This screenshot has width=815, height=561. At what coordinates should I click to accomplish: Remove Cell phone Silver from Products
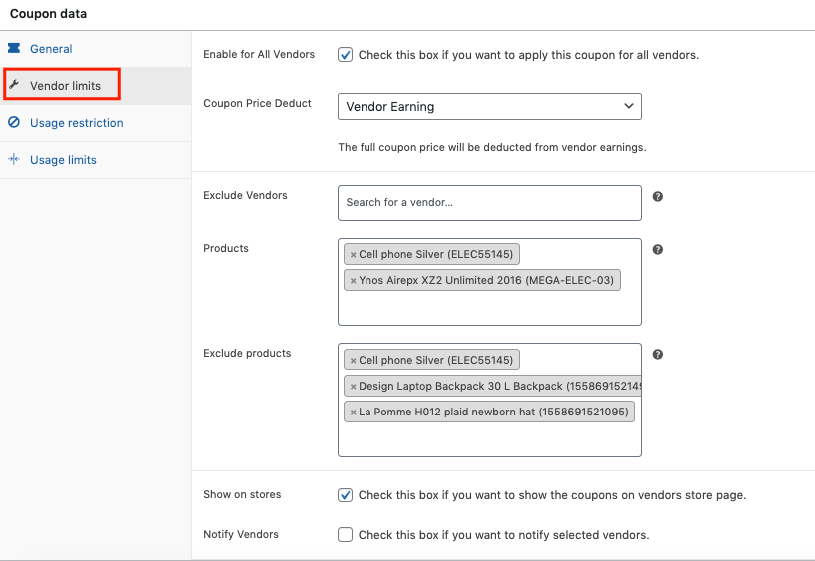(353, 255)
